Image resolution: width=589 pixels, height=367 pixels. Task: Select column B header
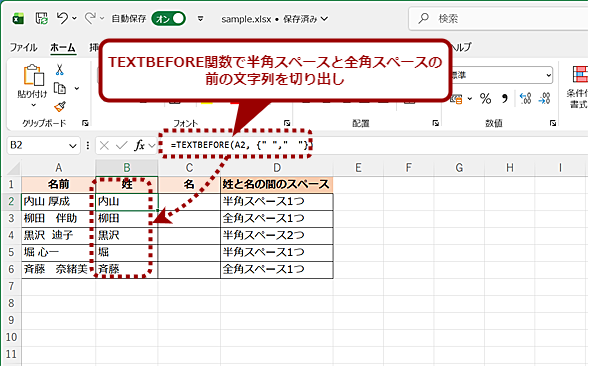(x=127, y=168)
